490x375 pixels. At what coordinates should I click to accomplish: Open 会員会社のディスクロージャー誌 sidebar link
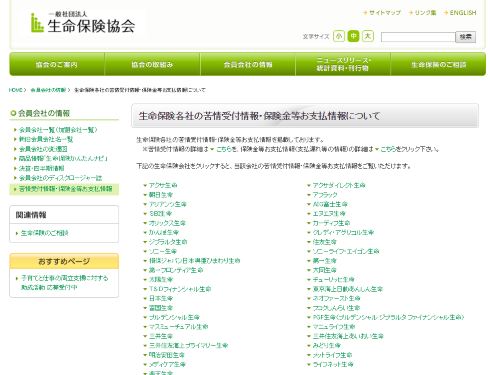[x=60, y=178]
